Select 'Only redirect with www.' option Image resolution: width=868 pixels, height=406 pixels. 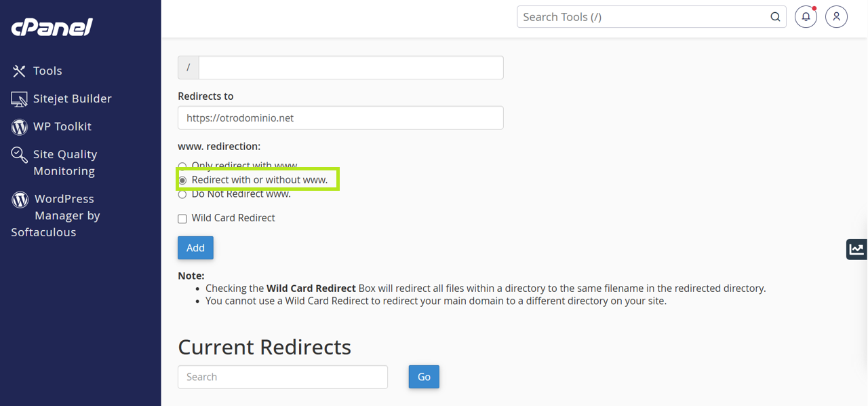click(x=182, y=166)
